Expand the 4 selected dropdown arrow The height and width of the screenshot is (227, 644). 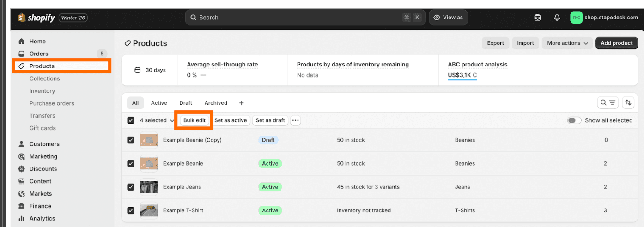(172, 121)
